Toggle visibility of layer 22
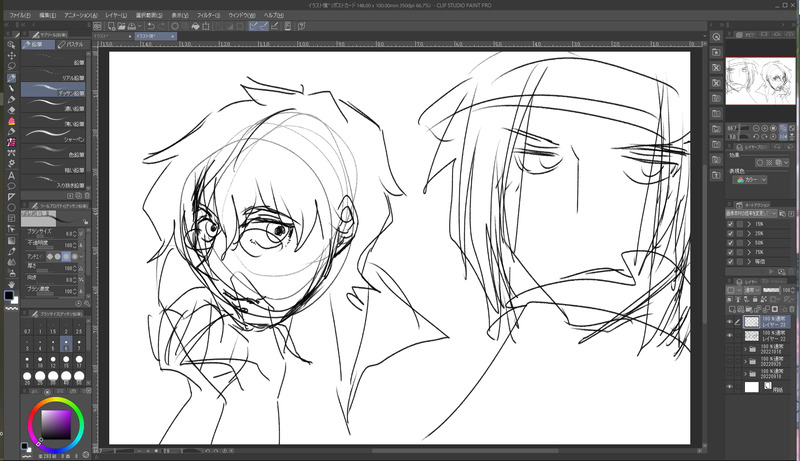800x461 pixels. [730, 336]
